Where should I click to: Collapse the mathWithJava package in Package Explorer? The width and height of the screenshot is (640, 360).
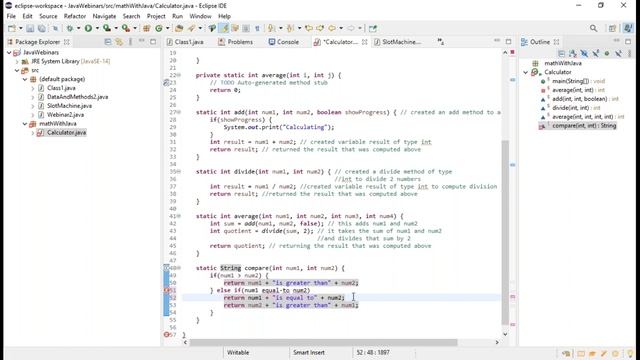(25, 124)
